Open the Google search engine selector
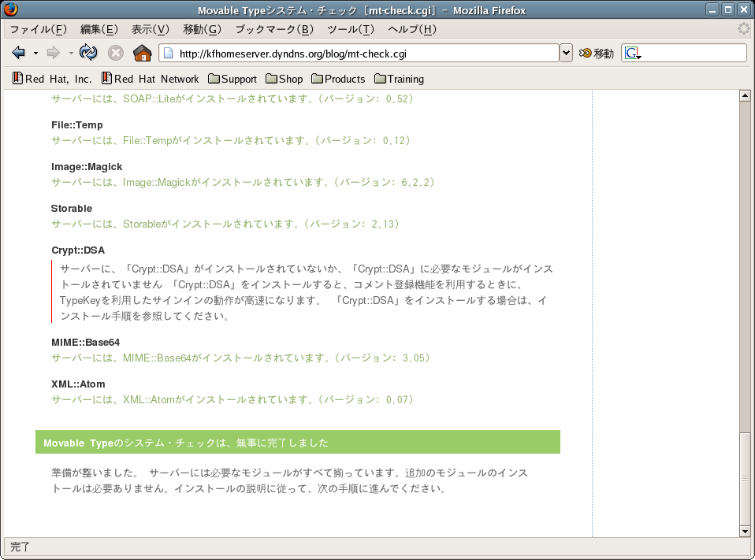The image size is (755, 560). coord(633,53)
